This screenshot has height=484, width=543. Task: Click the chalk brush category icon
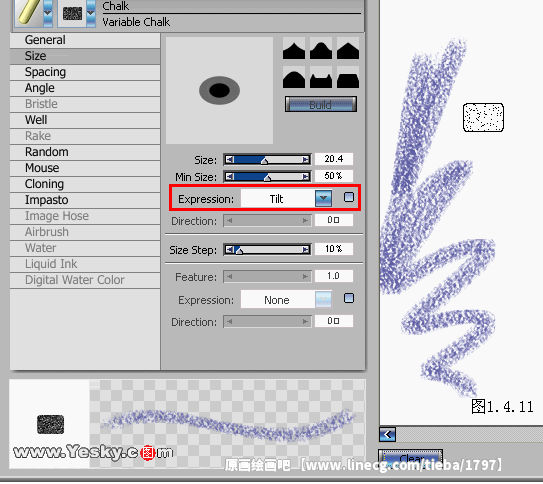pyautogui.click(x=29, y=13)
